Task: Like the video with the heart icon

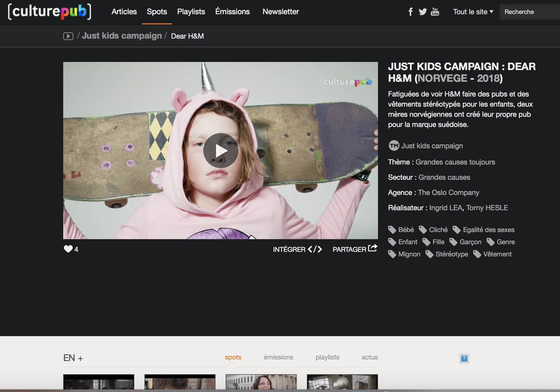Action: point(68,249)
